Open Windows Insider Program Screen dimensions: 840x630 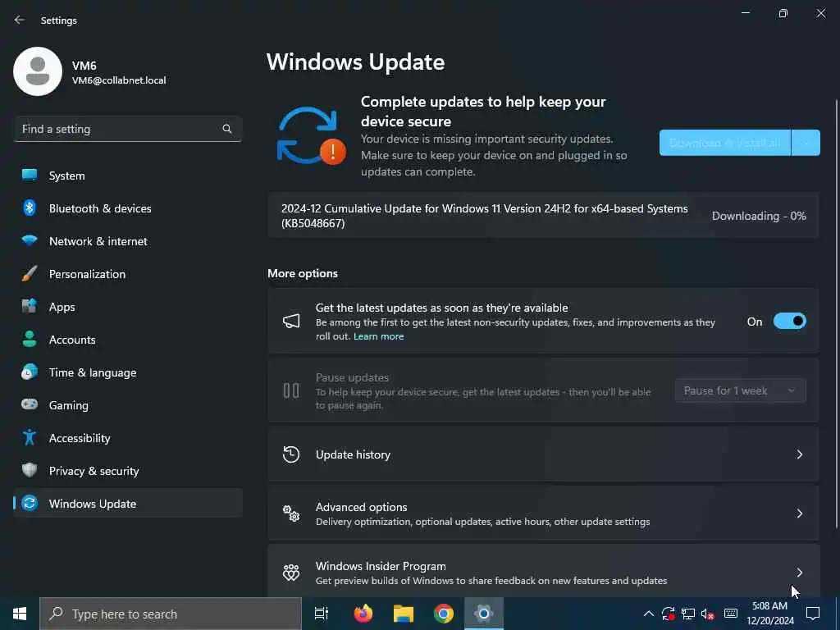[x=543, y=571]
